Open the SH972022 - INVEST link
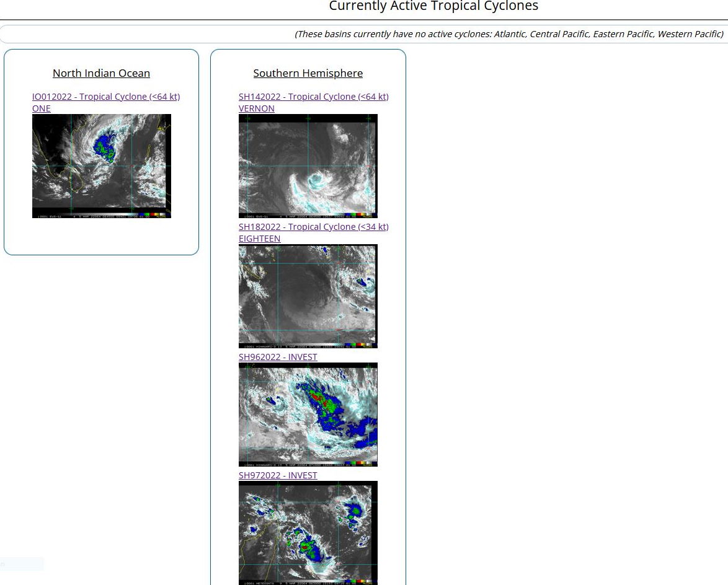This screenshot has height=585, width=728. [278, 475]
